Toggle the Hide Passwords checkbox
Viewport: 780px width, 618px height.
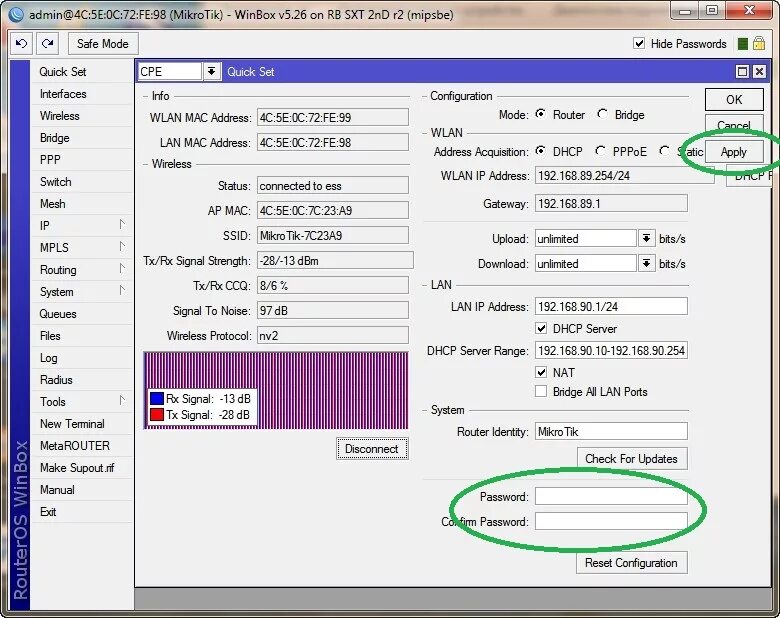pos(639,43)
